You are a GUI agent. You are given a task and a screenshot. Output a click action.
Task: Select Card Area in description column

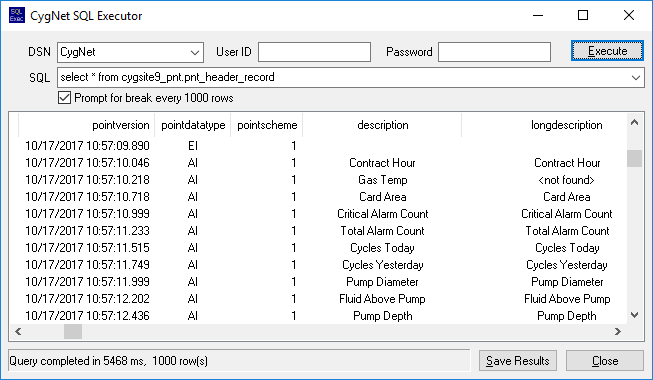382,197
